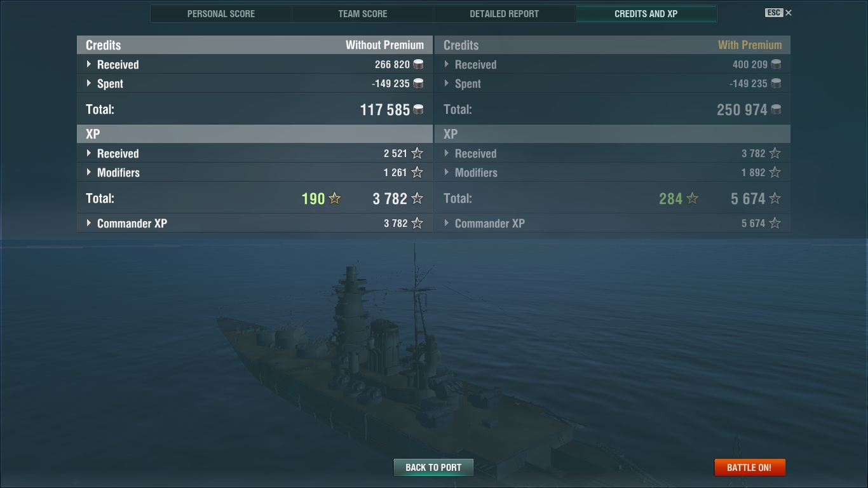Viewport: 868px width, 488px height.
Task: Start next match with Battle On! button
Action: point(750,467)
